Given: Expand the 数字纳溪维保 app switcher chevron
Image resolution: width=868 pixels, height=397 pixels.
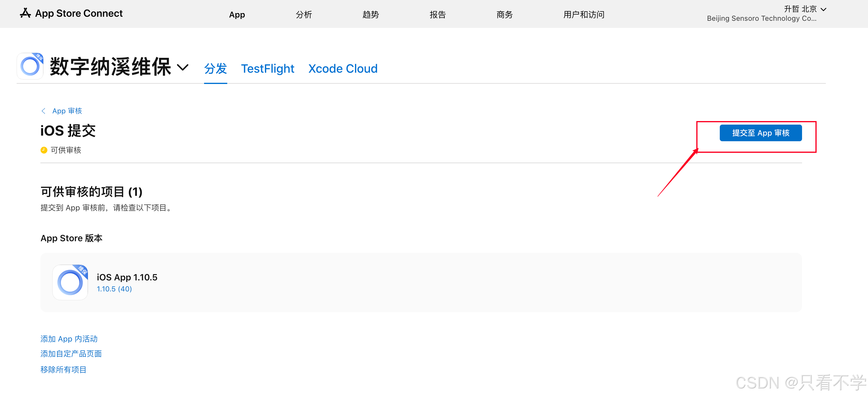Looking at the screenshot, I should 183,67.
